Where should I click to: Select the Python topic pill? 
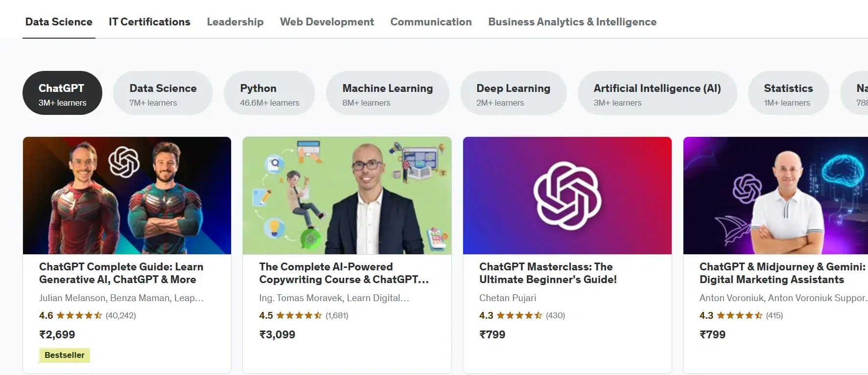269,93
